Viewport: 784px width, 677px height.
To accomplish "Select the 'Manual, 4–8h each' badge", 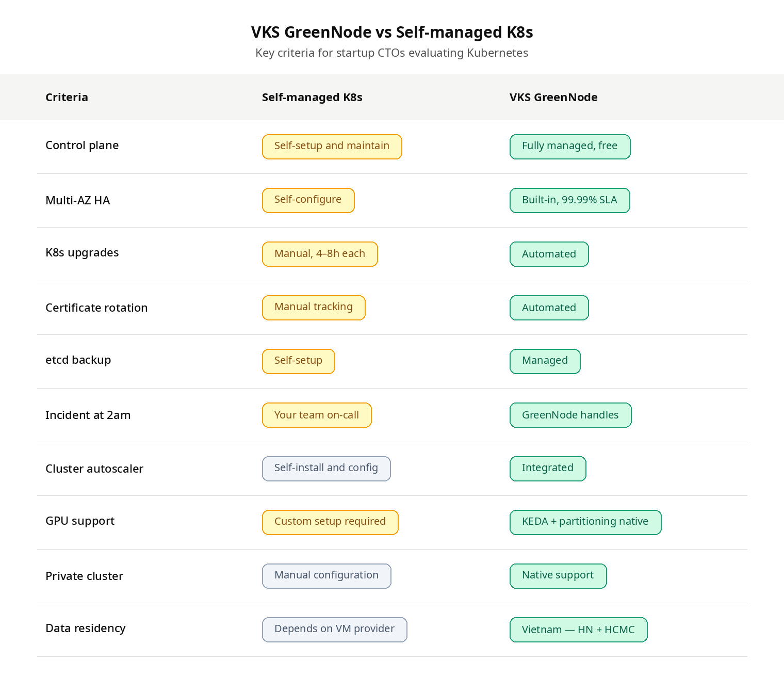I will (x=320, y=254).
